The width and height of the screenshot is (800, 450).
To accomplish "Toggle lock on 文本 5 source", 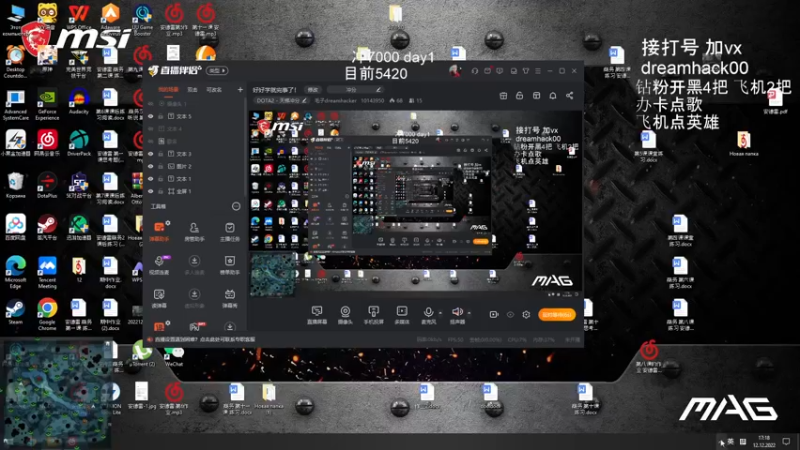I will tap(161, 116).
